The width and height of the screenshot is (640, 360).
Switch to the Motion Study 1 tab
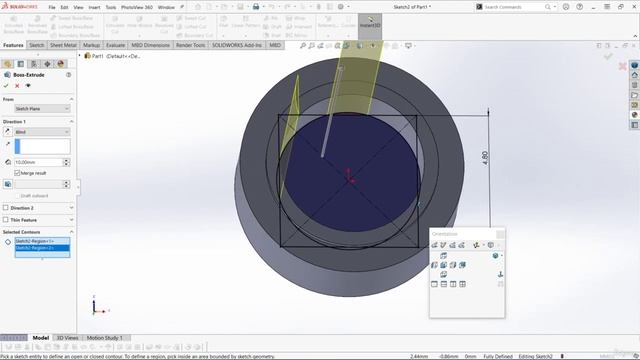click(104, 338)
